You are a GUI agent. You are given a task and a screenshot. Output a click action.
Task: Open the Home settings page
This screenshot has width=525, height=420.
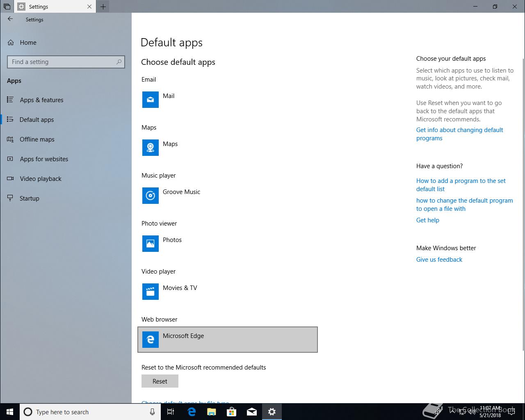click(28, 43)
